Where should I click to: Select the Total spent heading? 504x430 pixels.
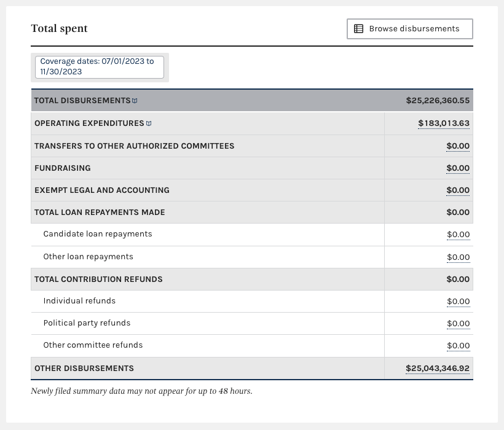coord(59,29)
